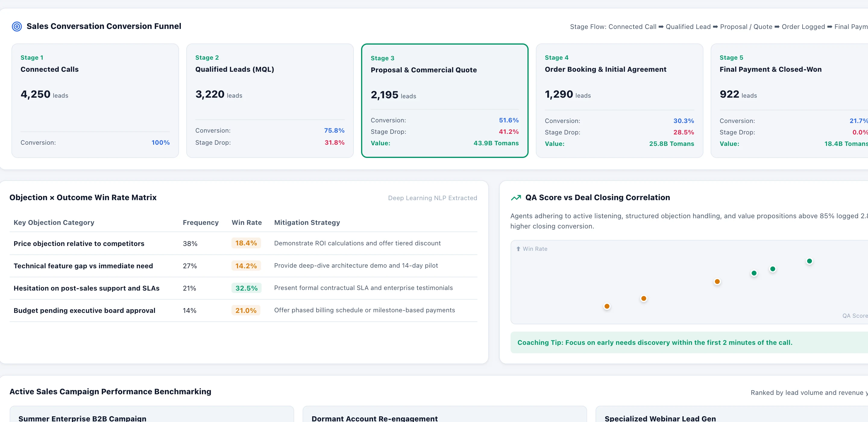This screenshot has height=422, width=868.
Task: Click the 43.9B Tomans value
Action: [x=496, y=143]
